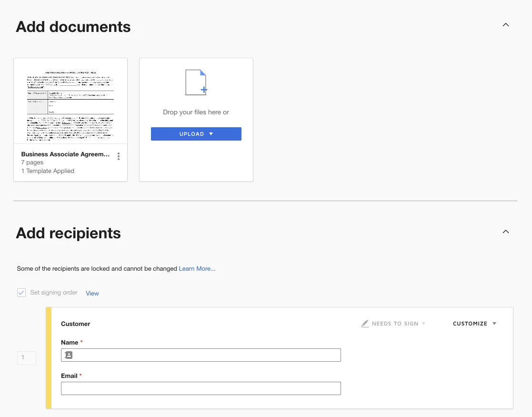This screenshot has width=532, height=417.
Task: Open the three-dot menu on the document card
Action: 119,156
